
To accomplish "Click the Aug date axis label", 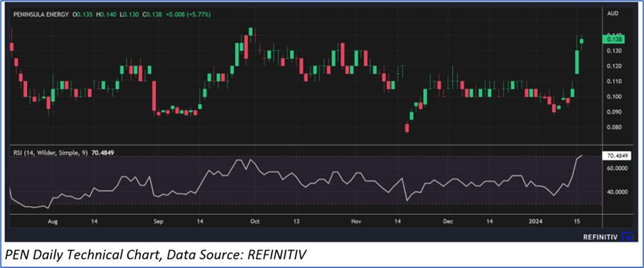I will [x=53, y=221].
